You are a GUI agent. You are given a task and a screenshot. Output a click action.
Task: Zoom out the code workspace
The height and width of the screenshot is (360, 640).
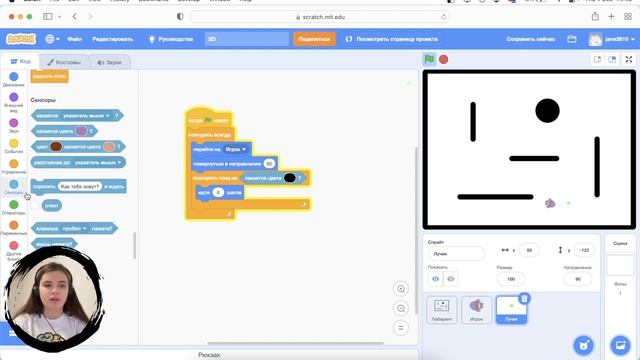pos(401,308)
